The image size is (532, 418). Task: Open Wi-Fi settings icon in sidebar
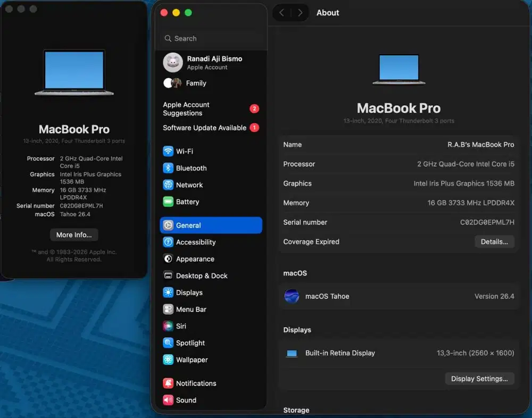pyautogui.click(x=168, y=152)
